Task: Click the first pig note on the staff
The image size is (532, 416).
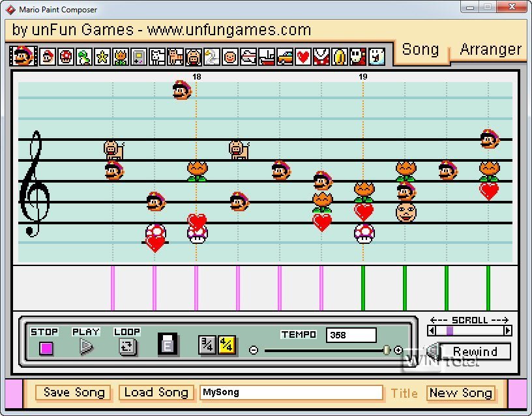Action: [x=114, y=149]
